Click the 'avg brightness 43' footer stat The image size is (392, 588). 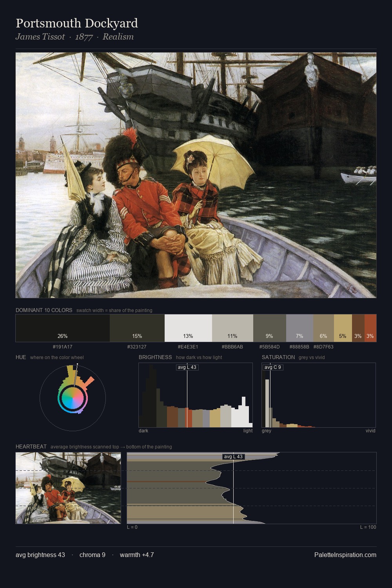tap(40, 555)
